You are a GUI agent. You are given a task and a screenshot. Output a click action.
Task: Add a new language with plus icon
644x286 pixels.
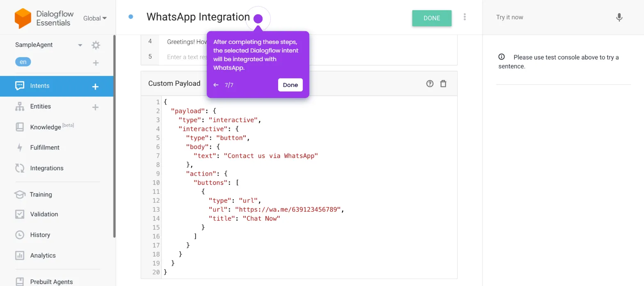[96, 63]
